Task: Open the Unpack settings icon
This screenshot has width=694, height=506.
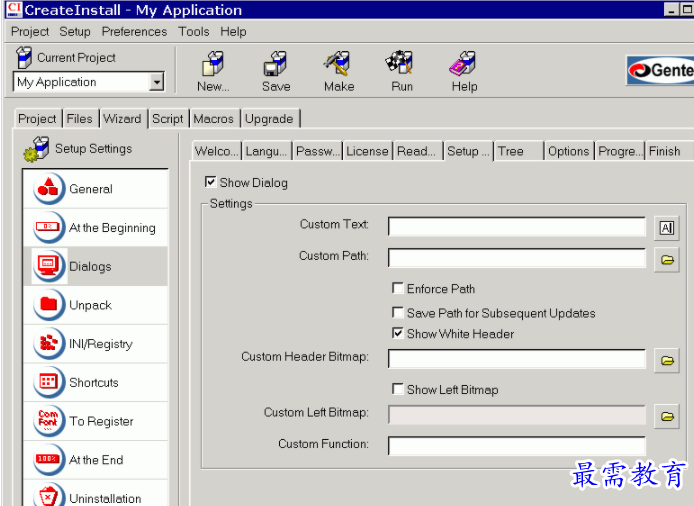Action: coord(49,305)
